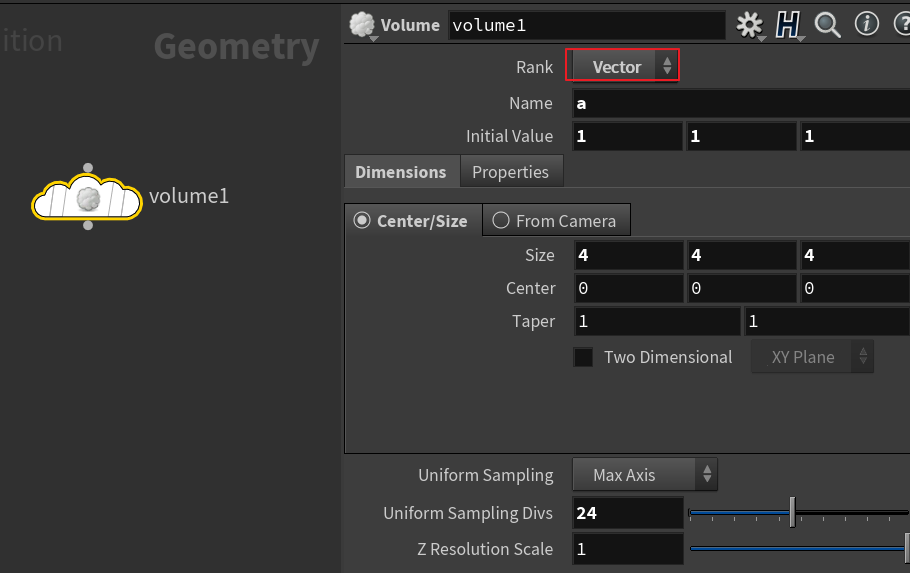The width and height of the screenshot is (910, 573).
Task: Click the Uniform Sampling Divs label
Action: (x=468, y=513)
